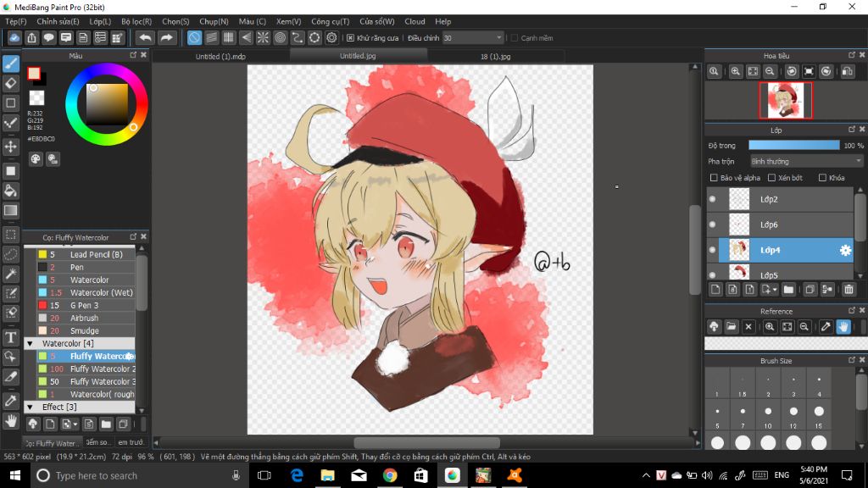Screen dimensions: 868x488
Task: Hide layer Lớp4 visibility dot
Action: coord(712,250)
